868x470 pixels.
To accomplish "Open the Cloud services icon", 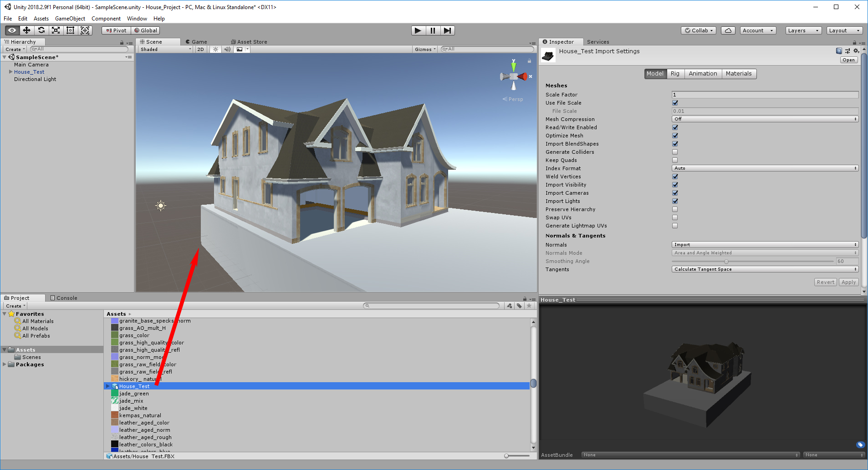I will pos(728,30).
